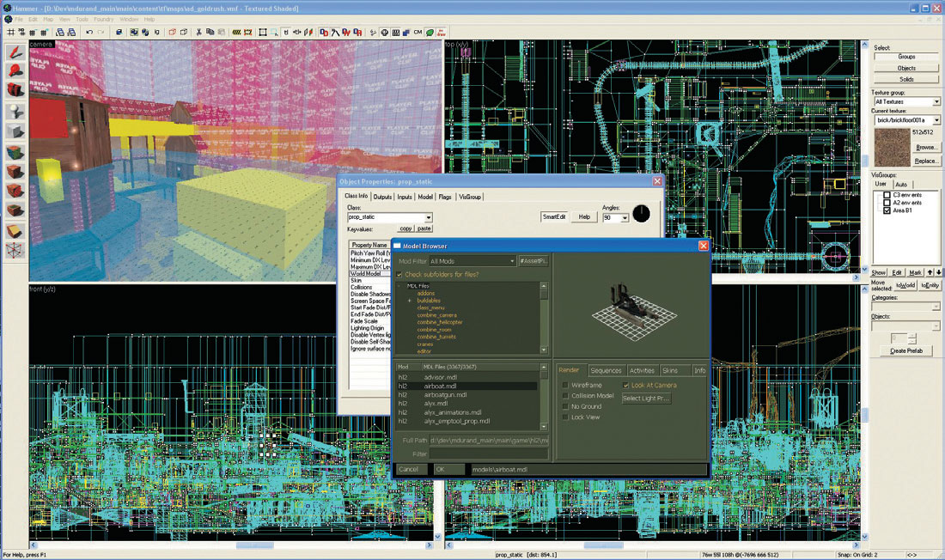Click the Undo icon in the top toolbar
The width and height of the screenshot is (945, 560).
[x=89, y=31]
